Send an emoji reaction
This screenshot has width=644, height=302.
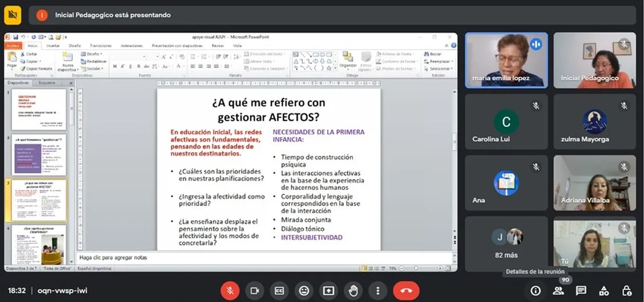click(304, 291)
